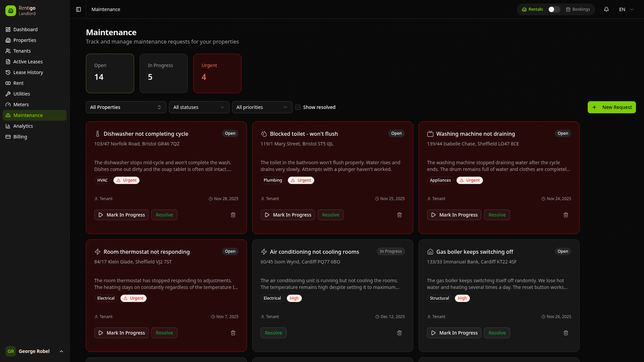The image size is (644, 362).
Task: Navigate to Utilities via its icon
Action: point(8,94)
